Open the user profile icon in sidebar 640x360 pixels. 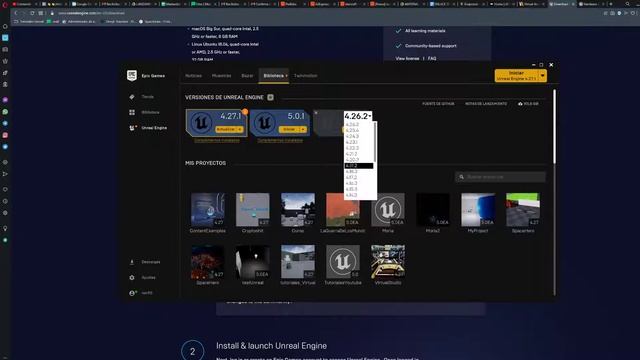pos(132,293)
